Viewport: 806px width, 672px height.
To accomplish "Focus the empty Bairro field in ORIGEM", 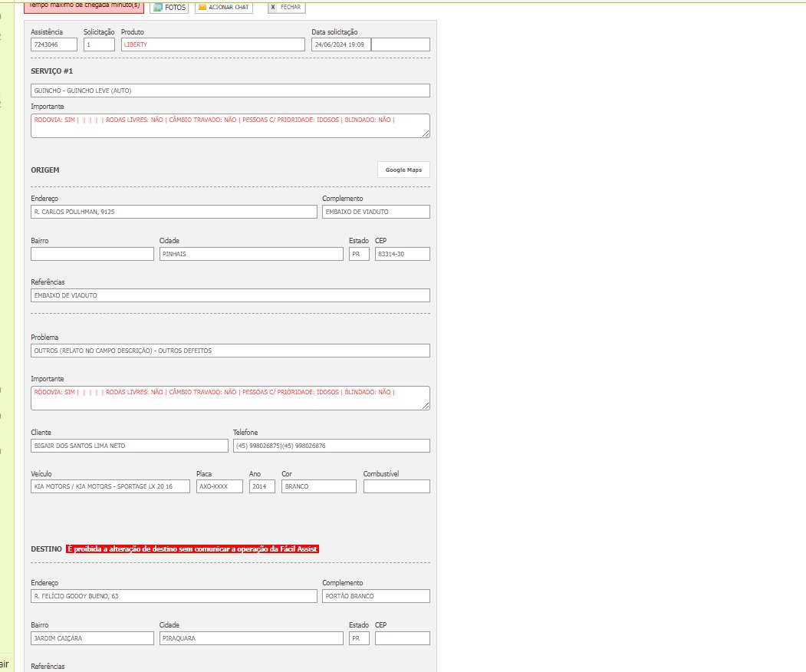I will click(x=92, y=254).
